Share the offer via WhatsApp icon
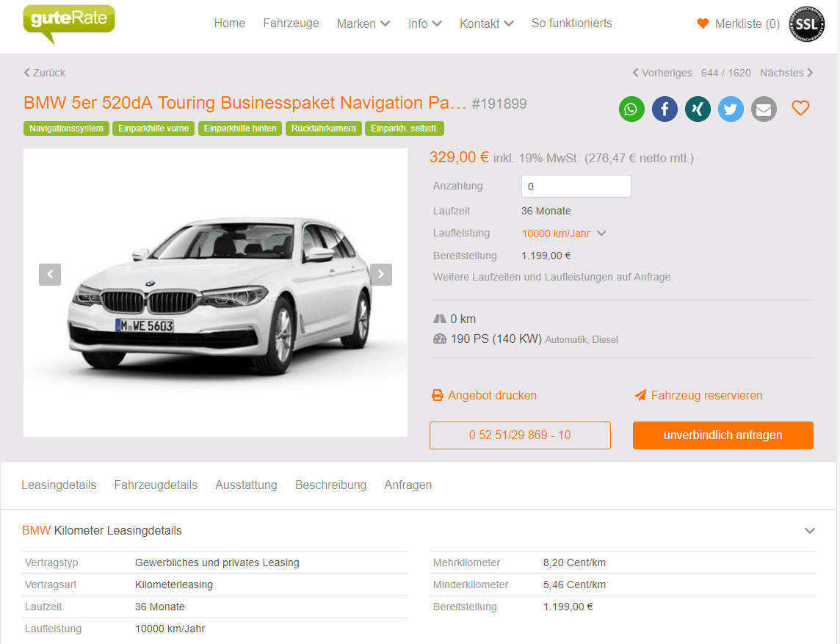Image resolution: width=840 pixels, height=644 pixels. pyautogui.click(x=631, y=109)
